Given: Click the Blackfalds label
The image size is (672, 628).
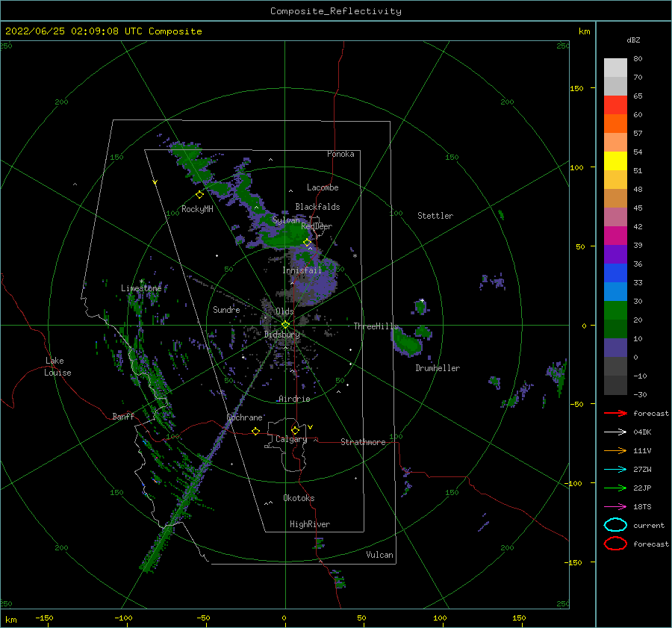Looking at the screenshot, I should pyautogui.click(x=317, y=207).
